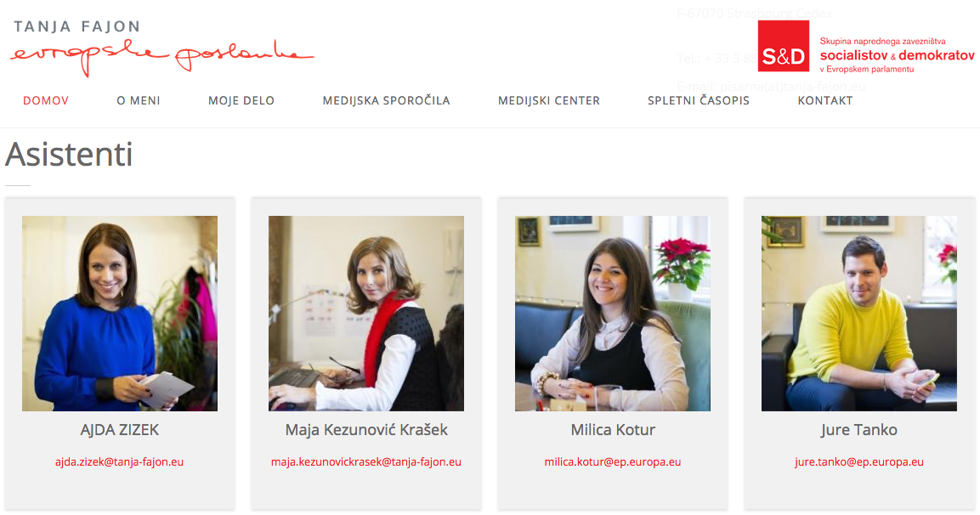
Task: Click the maja.kezunovickrasek@tanja-fajon.eu email link
Action: pyautogui.click(x=366, y=461)
